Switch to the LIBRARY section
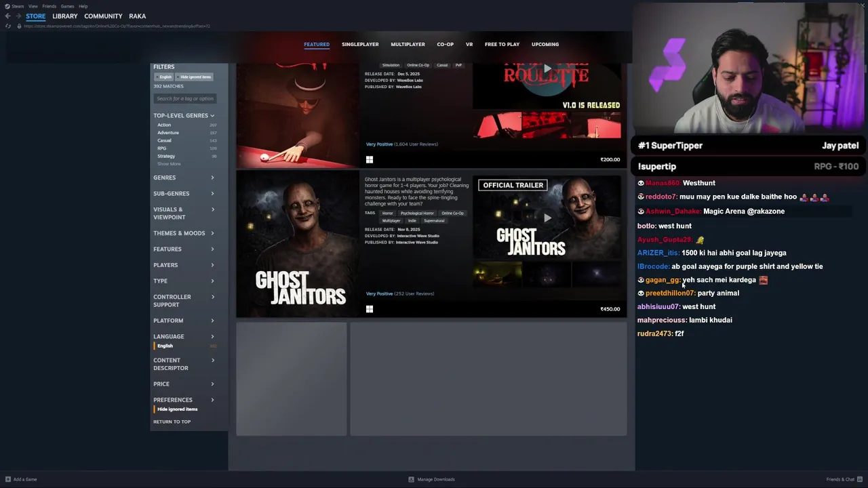 [65, 16]
